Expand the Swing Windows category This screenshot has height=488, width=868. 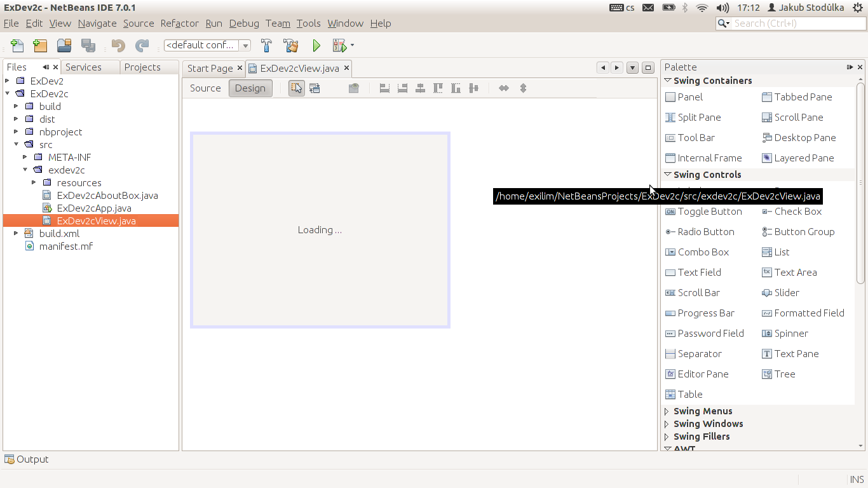tap(667, 424)
